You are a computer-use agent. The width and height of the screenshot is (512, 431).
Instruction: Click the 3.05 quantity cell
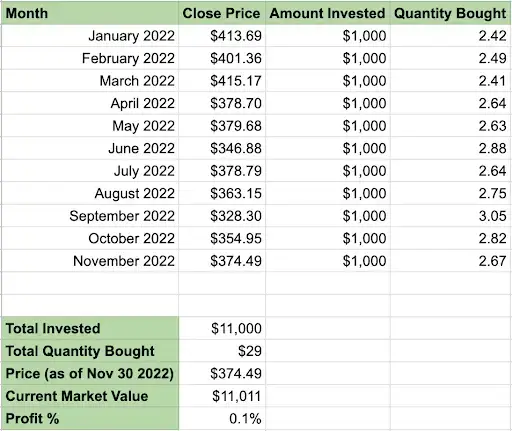(x=450, y=216)
